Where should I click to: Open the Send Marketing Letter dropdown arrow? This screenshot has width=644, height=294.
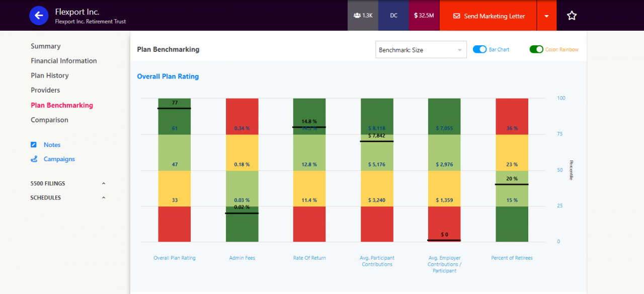pyautogui.click(x=546, y=16)
